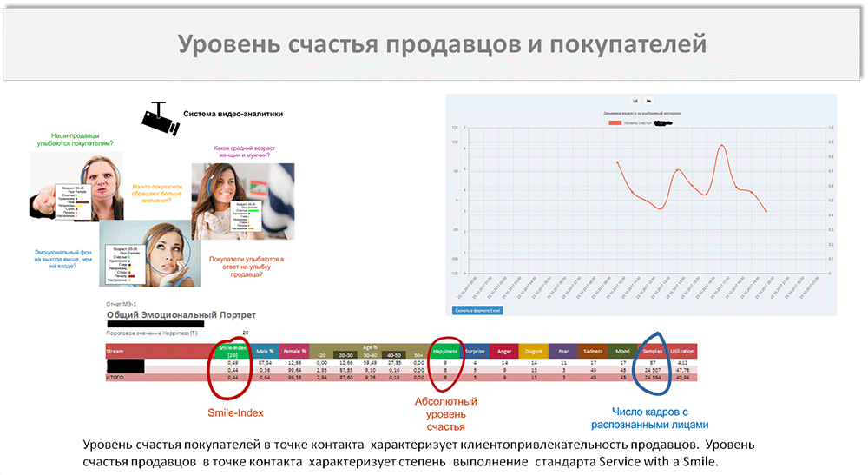Screen dimensions: 868x475
Task: Click the download in Excel format button
Action: click(x=477, y=310)
